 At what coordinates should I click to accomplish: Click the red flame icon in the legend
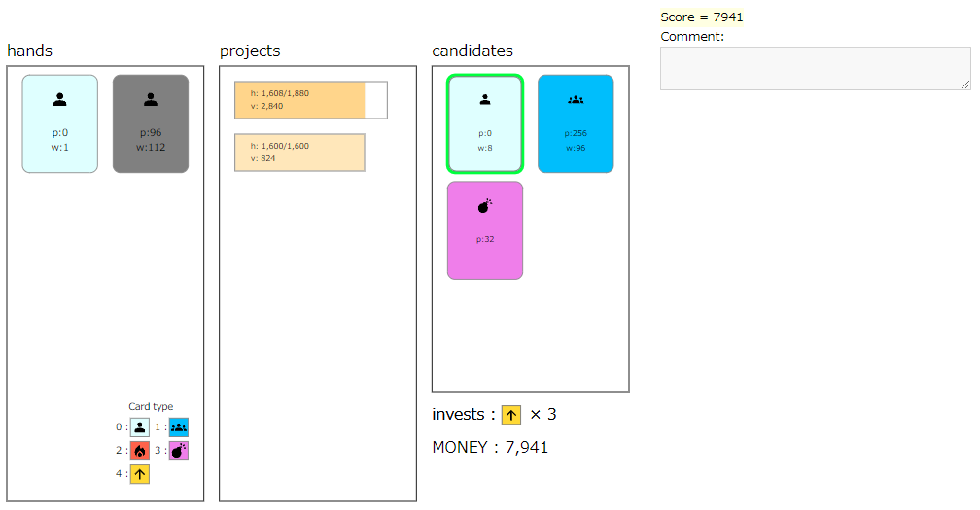point(140,451)
